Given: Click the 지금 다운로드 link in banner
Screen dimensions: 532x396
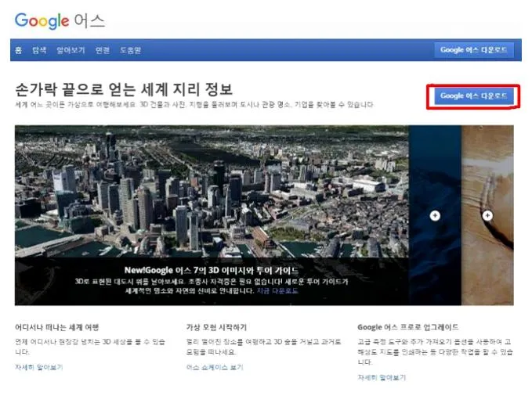Looking at the screenshot, I should [x=277, y=291].
